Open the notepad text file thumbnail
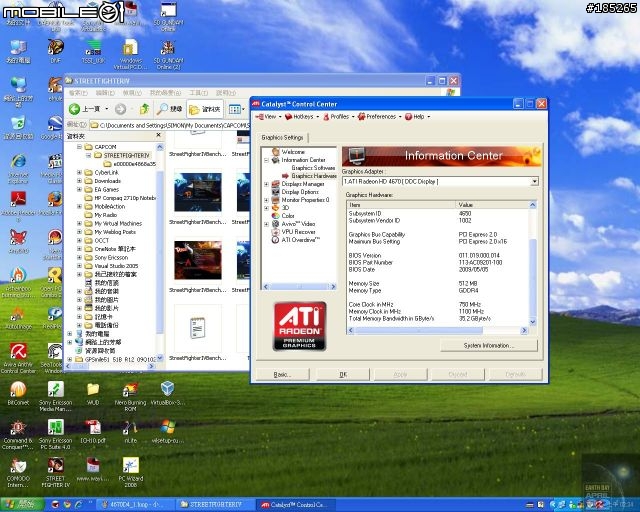 198,327
